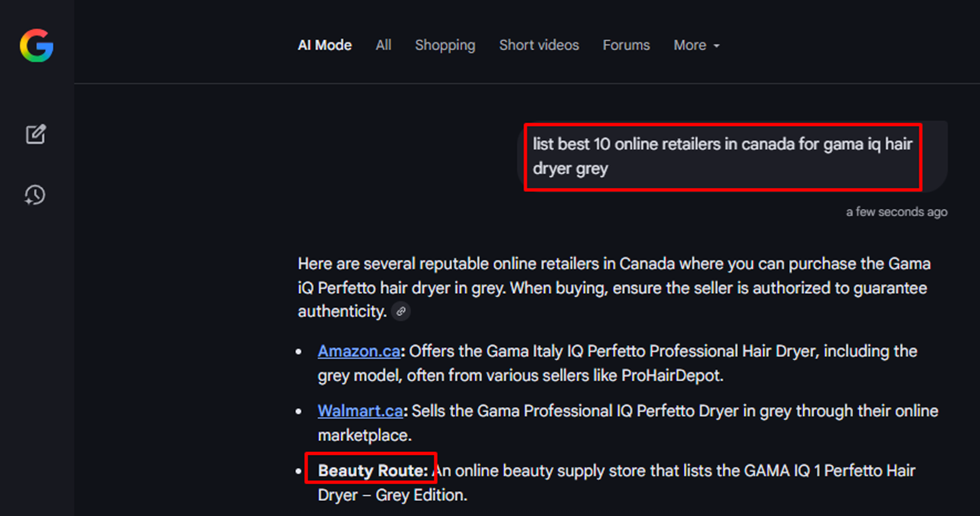The width and height of the screenshot is (980, 516).
Task: Click the source link icon after 'authenticity.'
Action: tap(401, 312)
